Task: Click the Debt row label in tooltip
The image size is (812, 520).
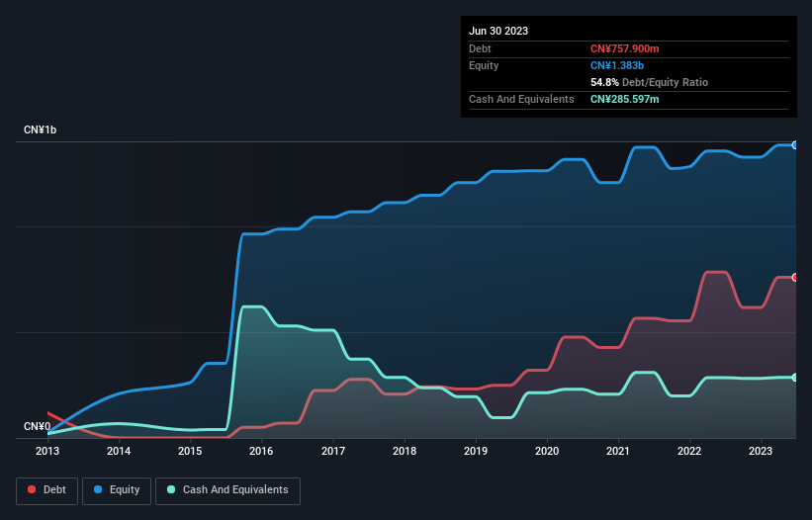Action: 480,48
